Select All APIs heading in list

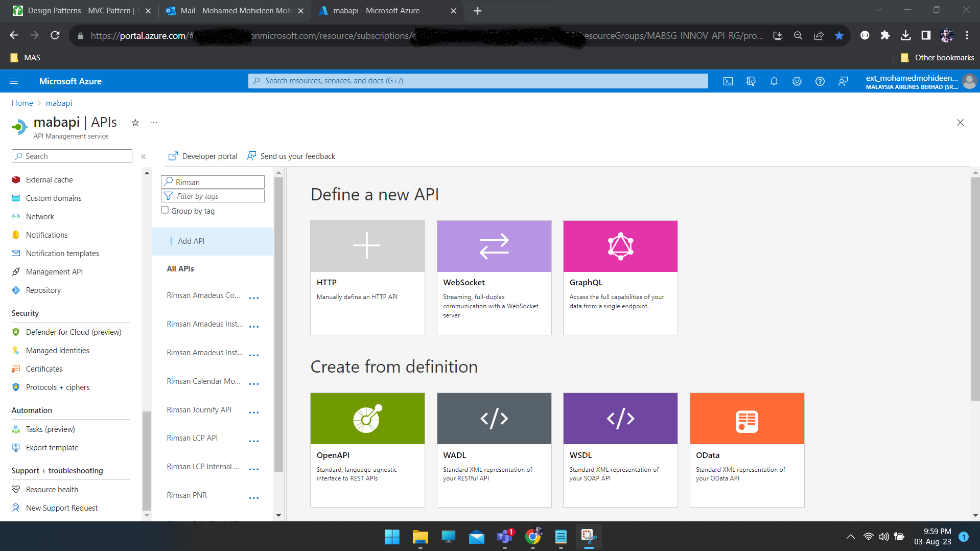180,269
